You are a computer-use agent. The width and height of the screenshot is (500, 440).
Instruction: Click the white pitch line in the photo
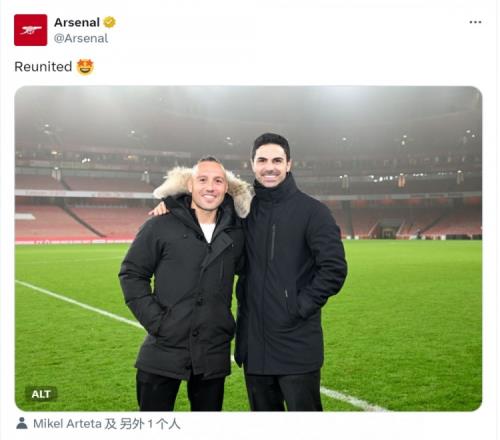click(x=80, y=303)
